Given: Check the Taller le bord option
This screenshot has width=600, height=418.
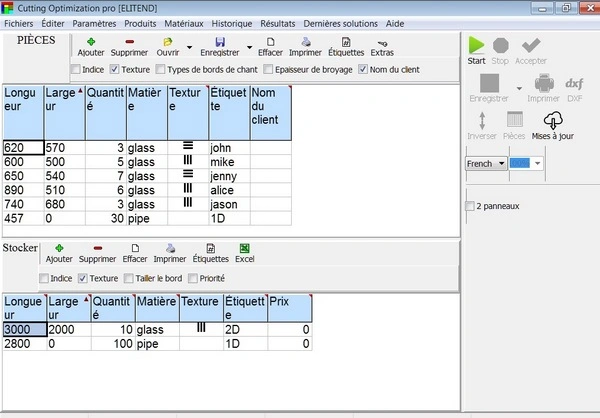Looking at the screenshot, I should pos(129,278).
